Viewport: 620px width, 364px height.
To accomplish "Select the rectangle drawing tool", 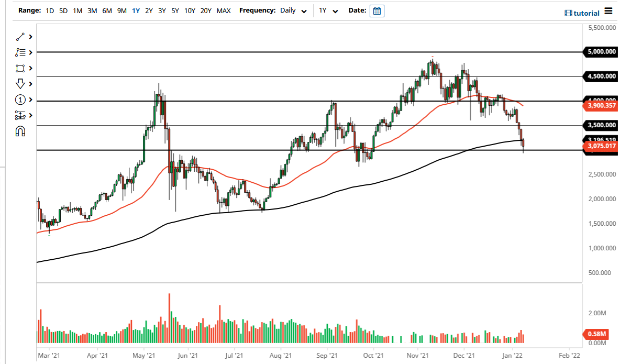I will [x=20, y=68].
